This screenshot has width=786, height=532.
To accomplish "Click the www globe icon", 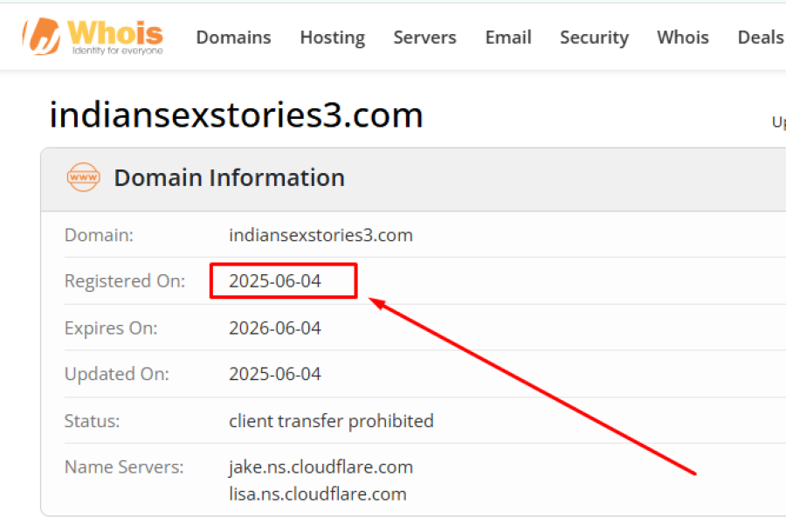I will click(84, 177).
